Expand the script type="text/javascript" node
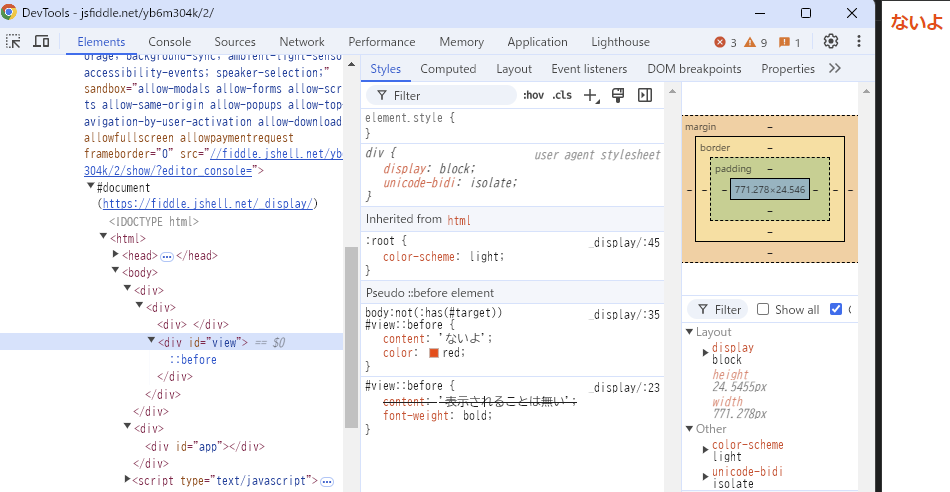The width and height of the screenshot is (950, 492). [127, 479]
